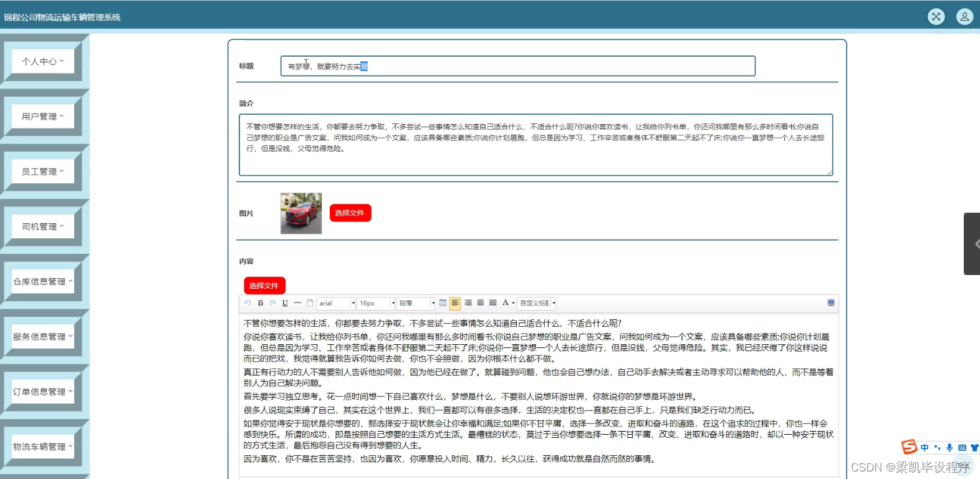
Task: Expand the 服务信息管理 menu
Action: click(x=43, y=336)
